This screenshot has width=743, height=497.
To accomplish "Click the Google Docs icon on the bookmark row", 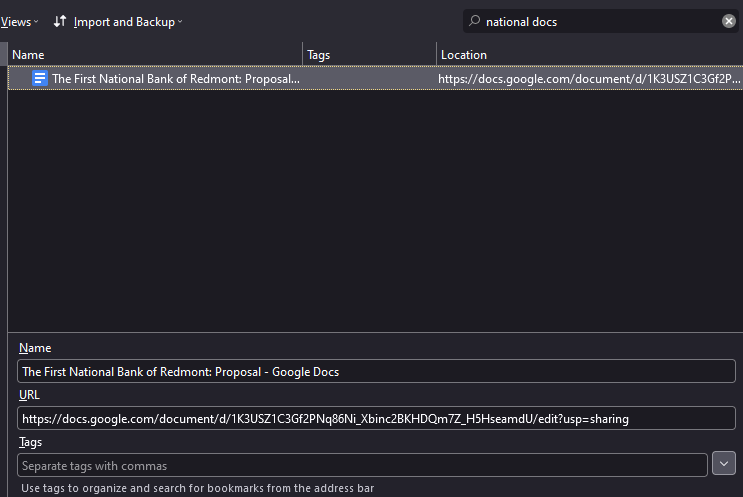I will click(40, 78).
